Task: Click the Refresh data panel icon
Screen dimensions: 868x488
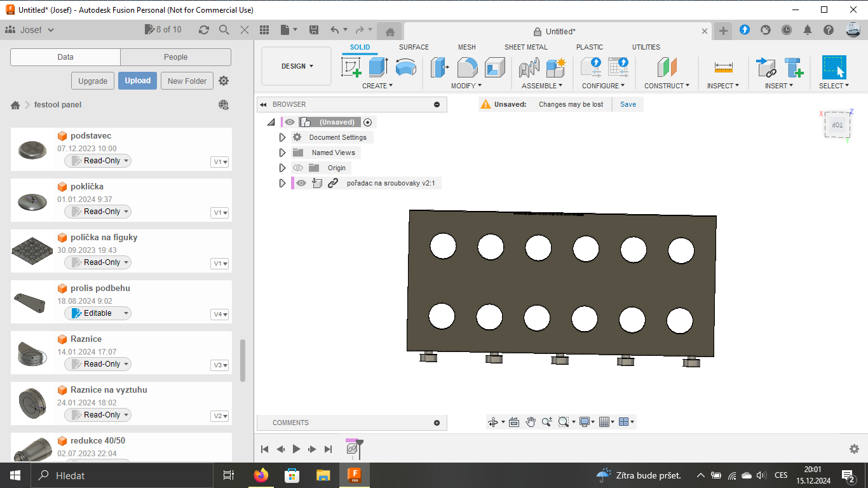Action: (204, 30)
